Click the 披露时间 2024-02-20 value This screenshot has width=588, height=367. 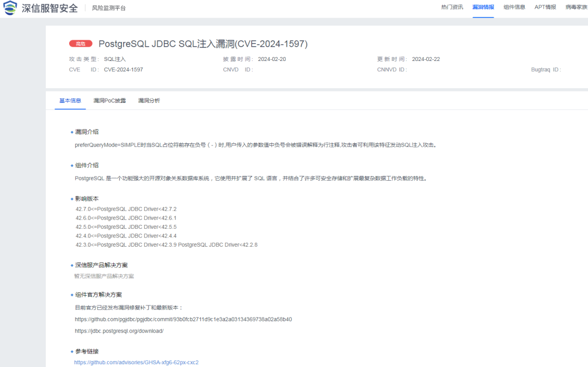(272, 59)
